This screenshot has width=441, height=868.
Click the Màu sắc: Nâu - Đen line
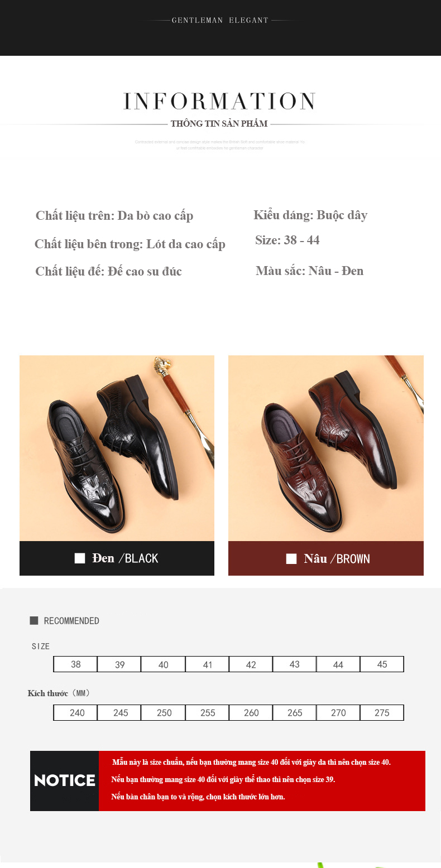(309, 271)
